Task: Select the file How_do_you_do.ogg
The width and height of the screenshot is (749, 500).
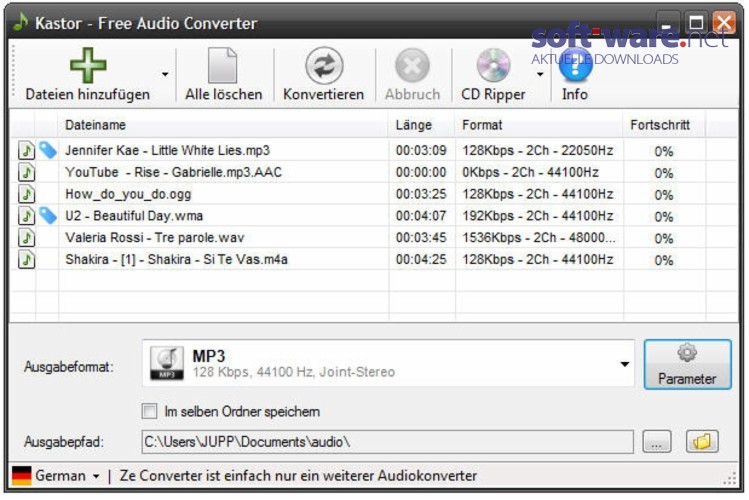Action: (x=128, y=194)
